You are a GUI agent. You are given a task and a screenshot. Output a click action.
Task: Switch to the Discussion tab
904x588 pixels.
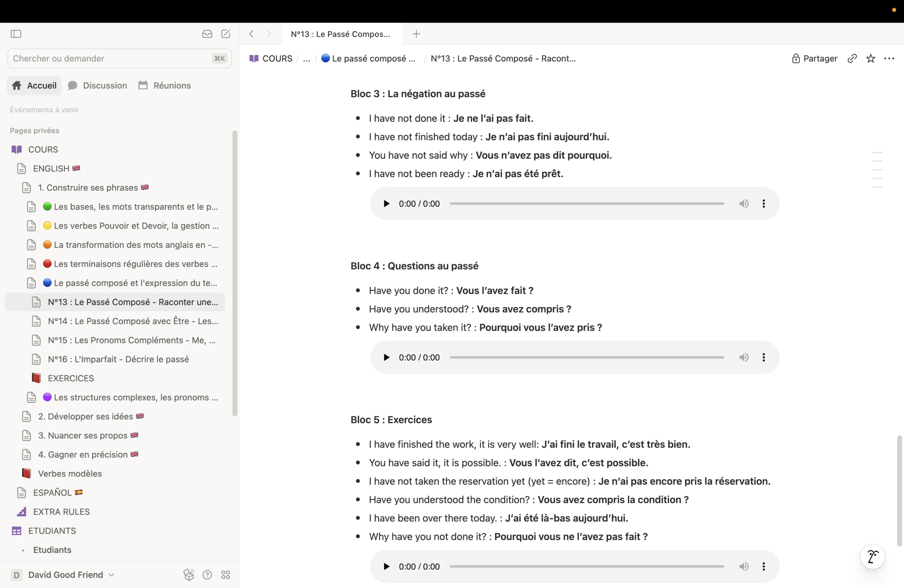pyautogui.click(x=97, y=85)
